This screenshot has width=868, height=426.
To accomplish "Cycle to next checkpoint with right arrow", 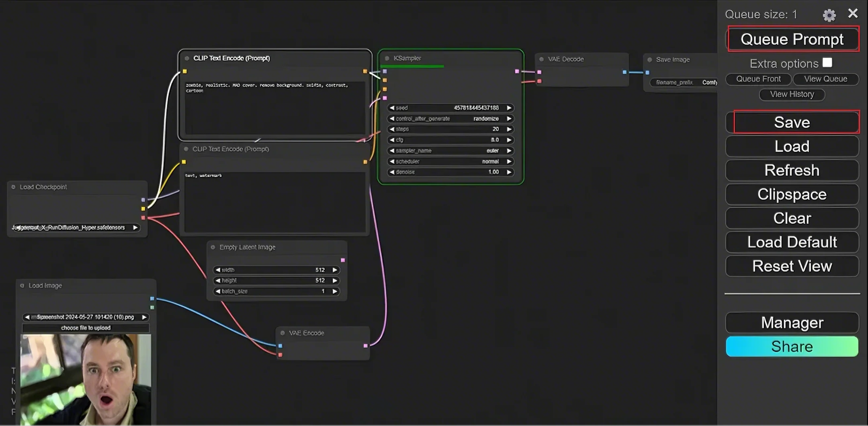I will pyautogui.click(x=135, y=227).
